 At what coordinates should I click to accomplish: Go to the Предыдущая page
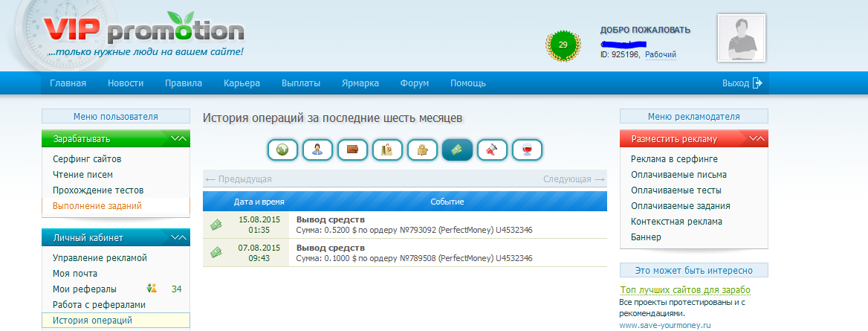239,179
